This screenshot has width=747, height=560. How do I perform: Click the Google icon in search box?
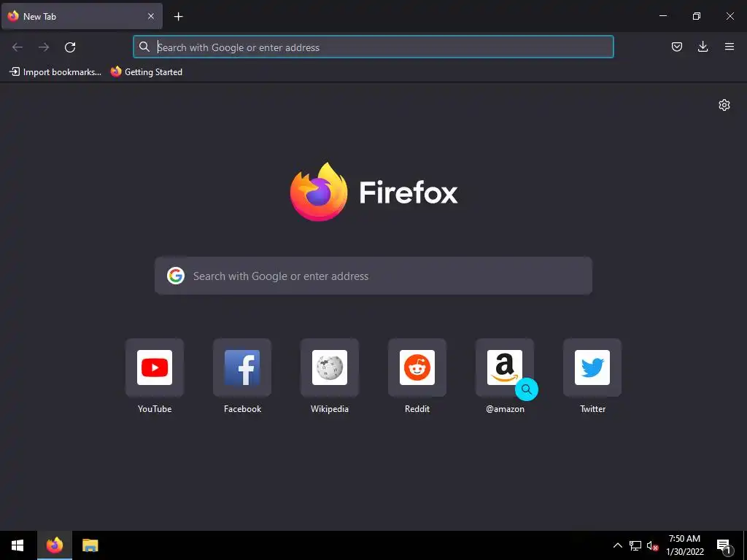pyautogui.click(x=175, y=276)
